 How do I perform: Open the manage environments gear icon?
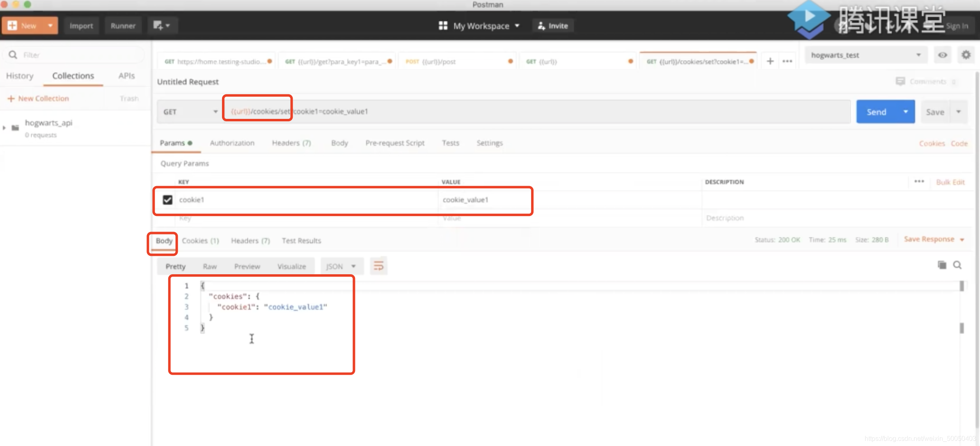click(x=966, y=55)
